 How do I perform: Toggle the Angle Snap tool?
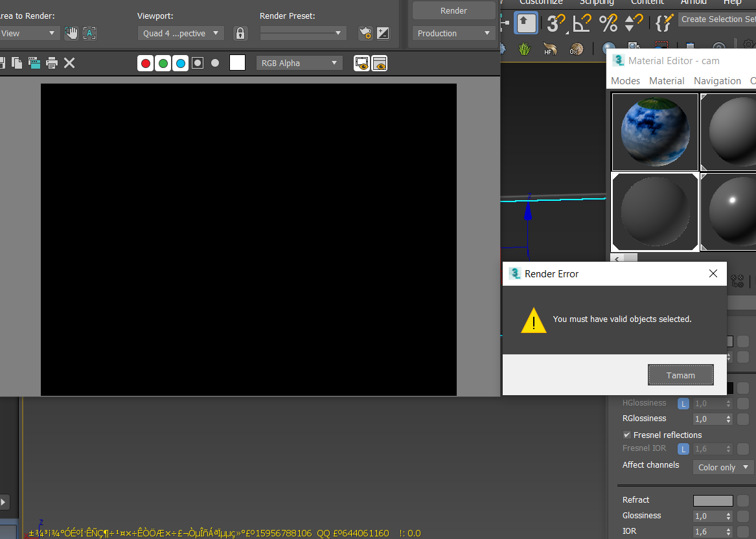[x=582, y=24]
